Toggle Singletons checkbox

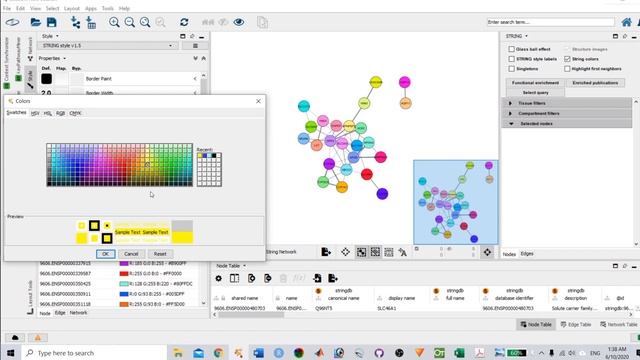click(511, 69)
